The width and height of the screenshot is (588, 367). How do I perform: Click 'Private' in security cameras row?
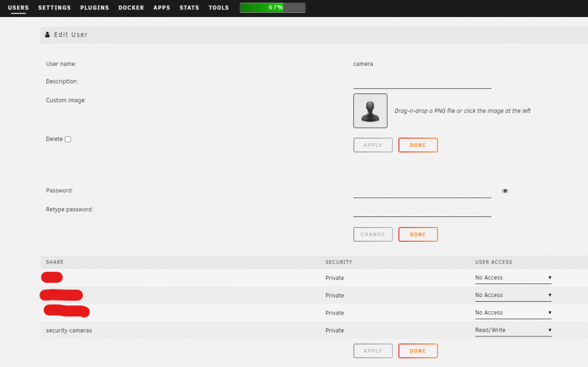pos(335,331)
